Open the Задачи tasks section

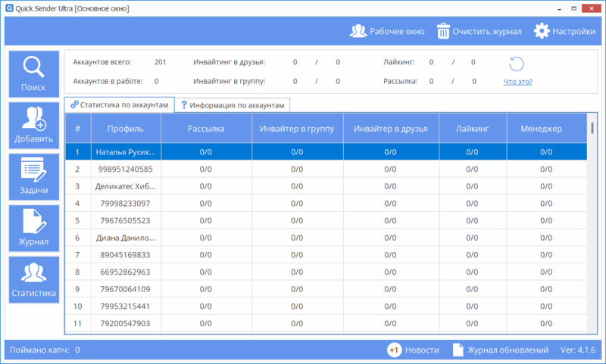pos(34,177)
